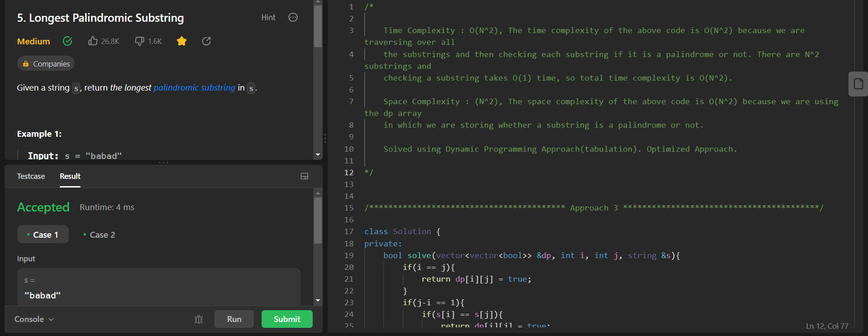Click the thumbs-down dislike icon
This screenshot has height=336, width=868.
pos(139,41)
